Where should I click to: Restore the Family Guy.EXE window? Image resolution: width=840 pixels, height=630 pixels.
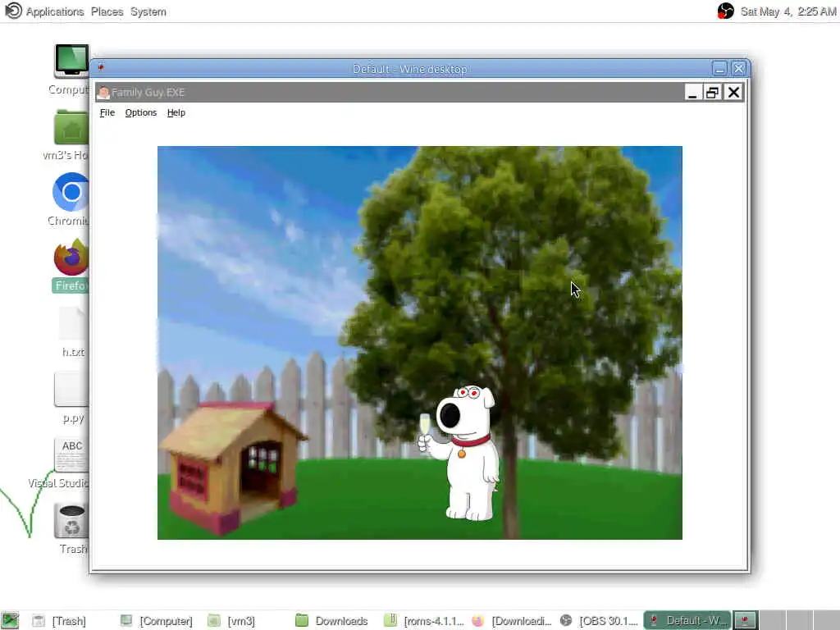click(x=712, y=93)
